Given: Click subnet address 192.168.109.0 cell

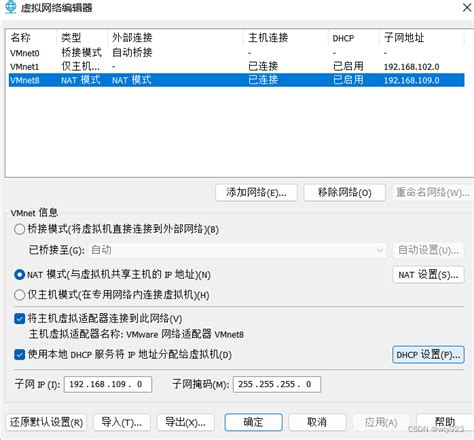Looking at the screenshot, I should 411,80.
